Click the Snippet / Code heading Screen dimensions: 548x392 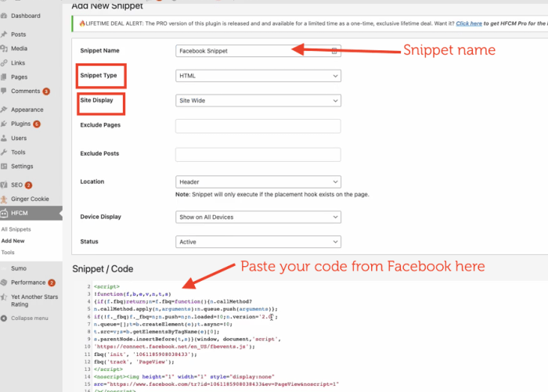[103, 268]
